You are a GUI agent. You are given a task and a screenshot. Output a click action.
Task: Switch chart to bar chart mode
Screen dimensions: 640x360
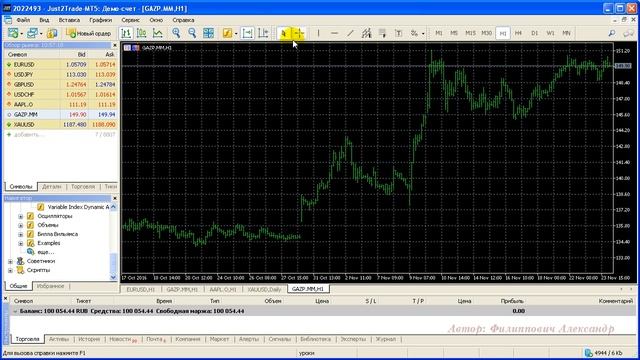click(126, 33)
